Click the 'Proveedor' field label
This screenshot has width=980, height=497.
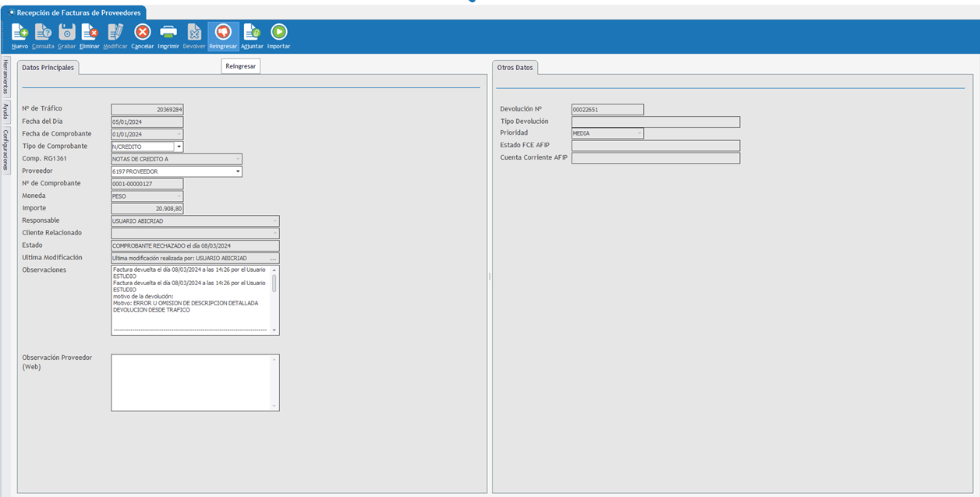click(37, 171)
